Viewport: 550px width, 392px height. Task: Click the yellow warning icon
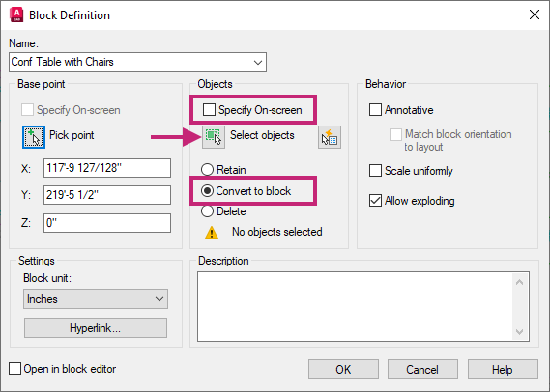click(x=212, y=233)
